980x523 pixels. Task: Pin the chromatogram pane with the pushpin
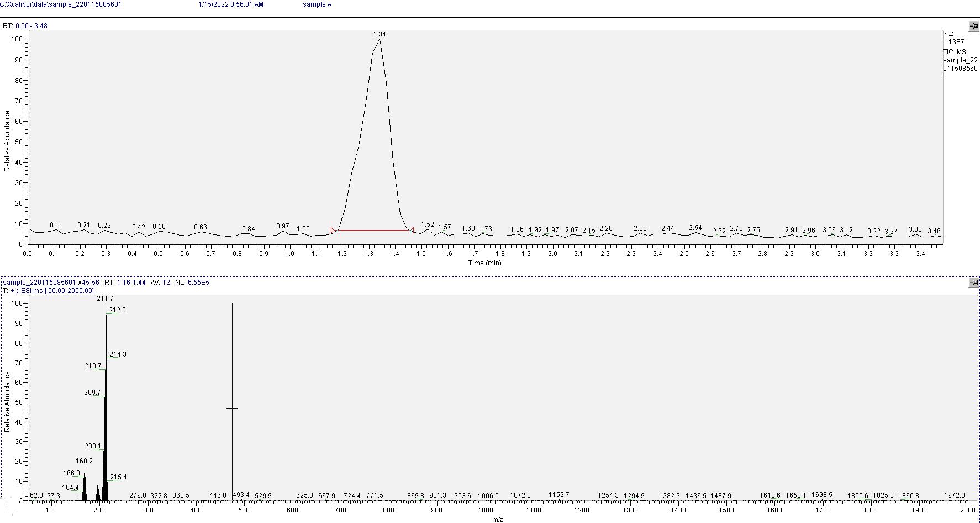click(973, 26)
